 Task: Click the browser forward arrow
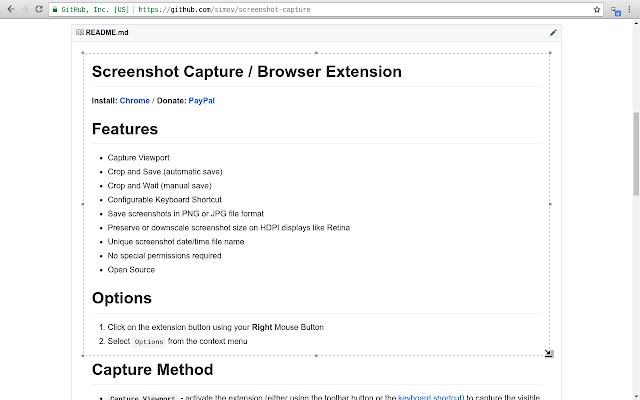[24, 9]
